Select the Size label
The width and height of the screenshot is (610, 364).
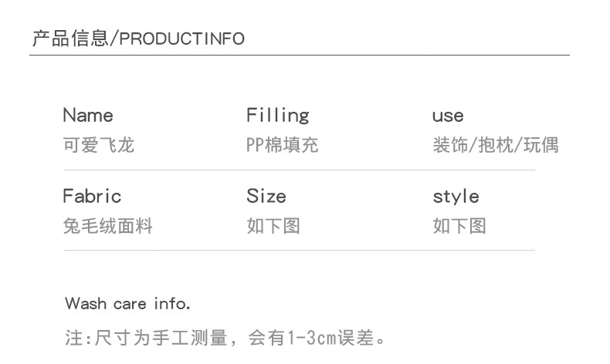click(x=266, y=196)
